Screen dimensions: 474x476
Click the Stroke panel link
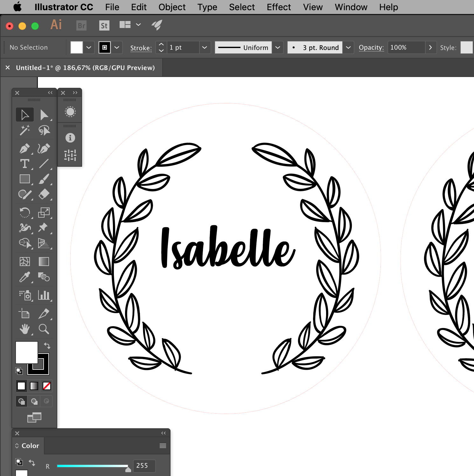pyautogui.click(x=141, y=48)
